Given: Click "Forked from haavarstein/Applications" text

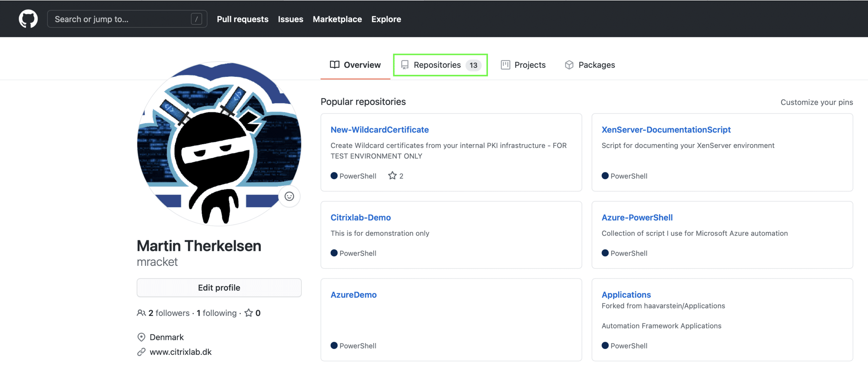Looking at the screenshot, I should (663, 306).
